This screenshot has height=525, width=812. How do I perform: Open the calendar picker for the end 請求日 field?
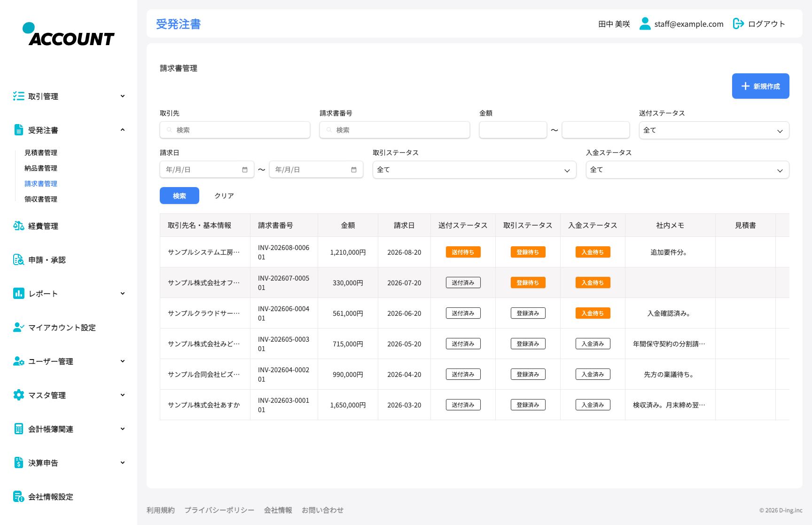pos(354,170)
